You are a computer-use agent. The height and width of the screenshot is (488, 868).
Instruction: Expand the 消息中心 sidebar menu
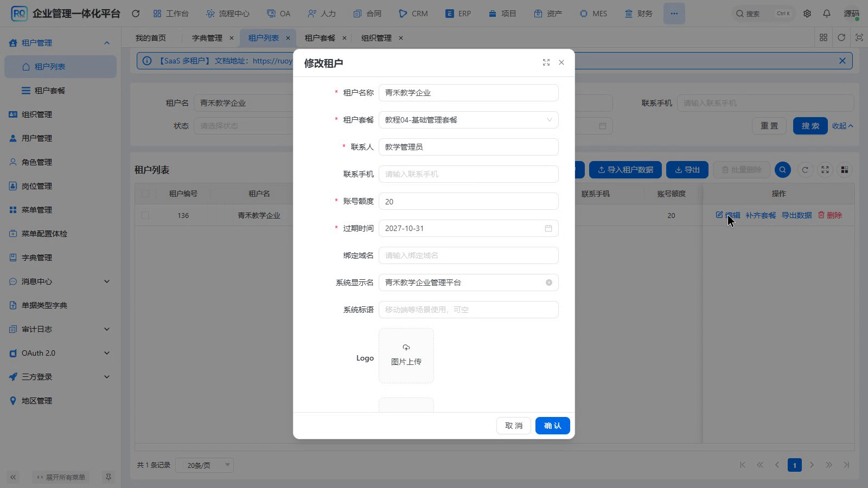point(60,281)
